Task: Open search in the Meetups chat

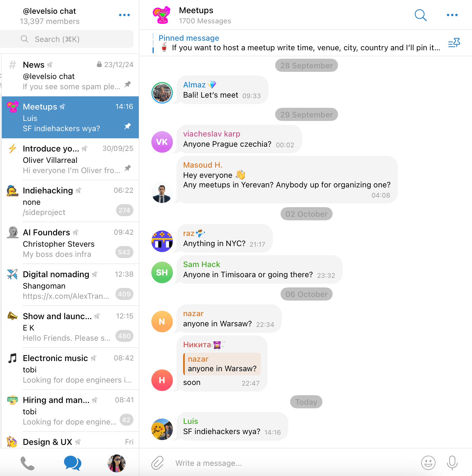Action: [x=421, y=15]
